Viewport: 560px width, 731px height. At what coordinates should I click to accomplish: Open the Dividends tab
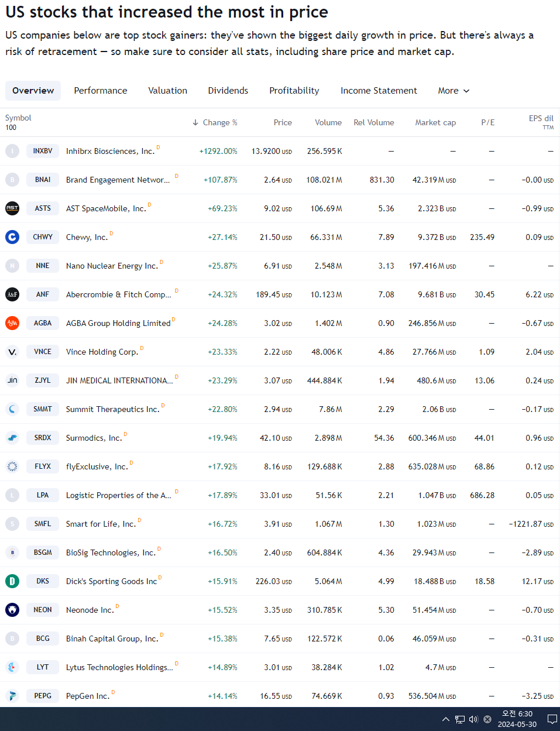(228, 91)
